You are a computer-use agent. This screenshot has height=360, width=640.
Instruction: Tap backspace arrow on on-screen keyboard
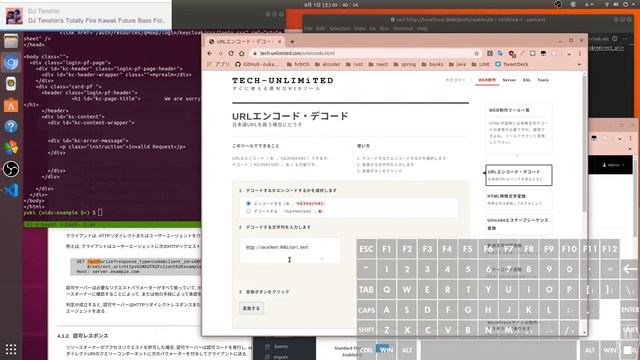(x=630, y=269)
